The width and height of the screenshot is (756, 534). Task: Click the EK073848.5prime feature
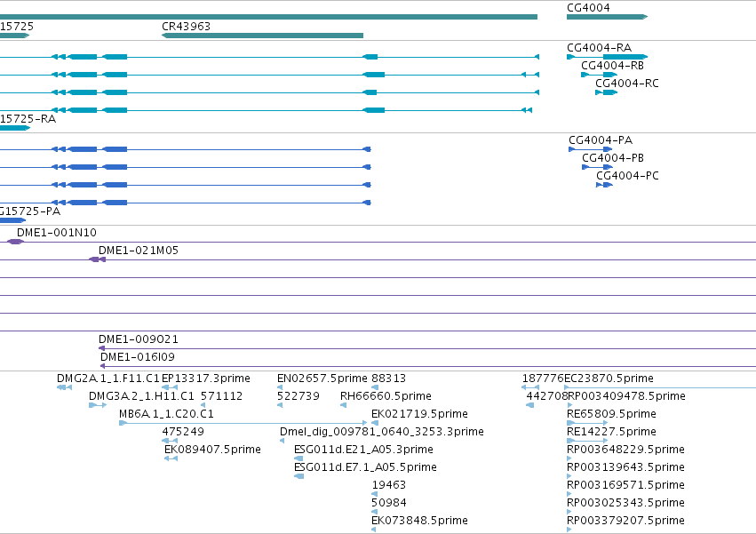pos(374,530)
